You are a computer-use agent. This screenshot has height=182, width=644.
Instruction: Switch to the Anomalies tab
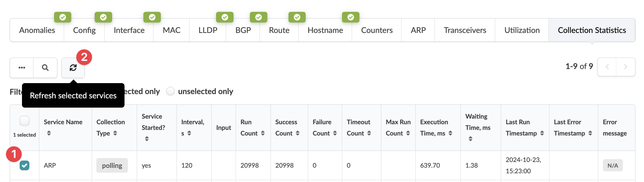37,30
